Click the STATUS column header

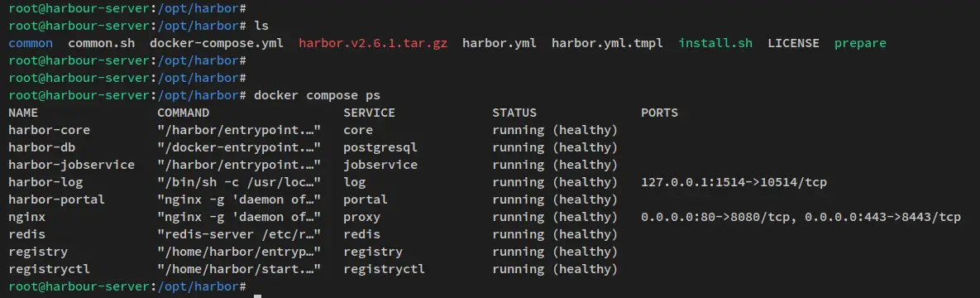click(514, 113)
